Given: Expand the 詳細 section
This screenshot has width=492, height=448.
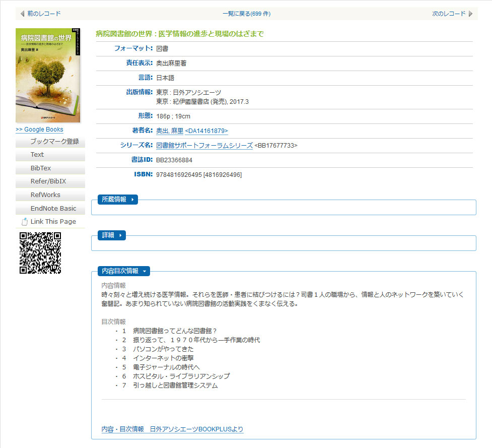Looking at the screenshot, I should (111, 235).
